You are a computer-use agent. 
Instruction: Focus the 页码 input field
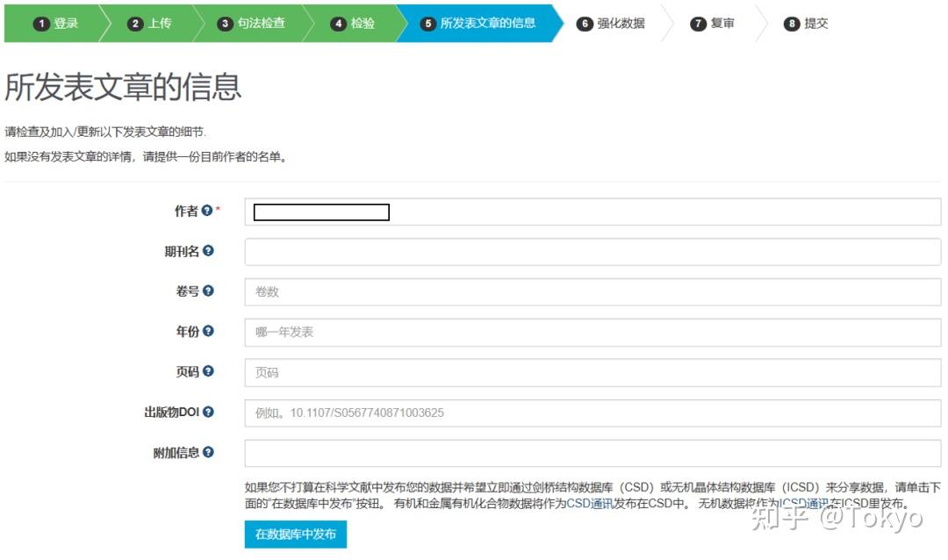click(592, 372)
